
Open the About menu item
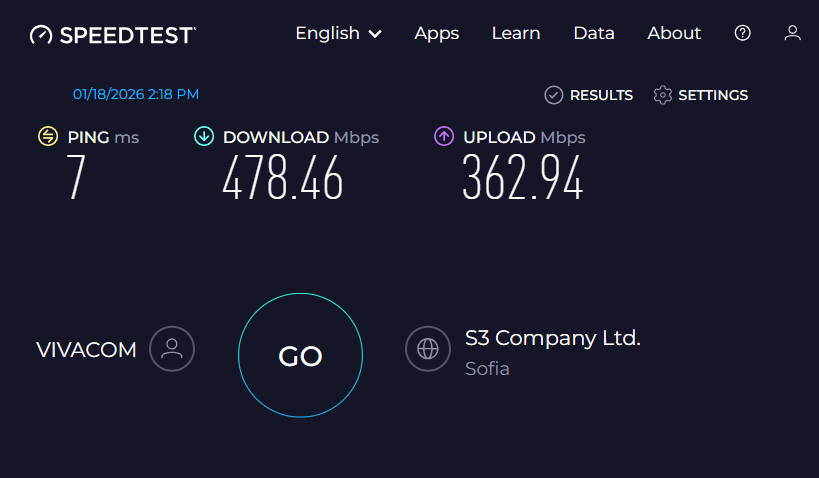pos(674,33)
